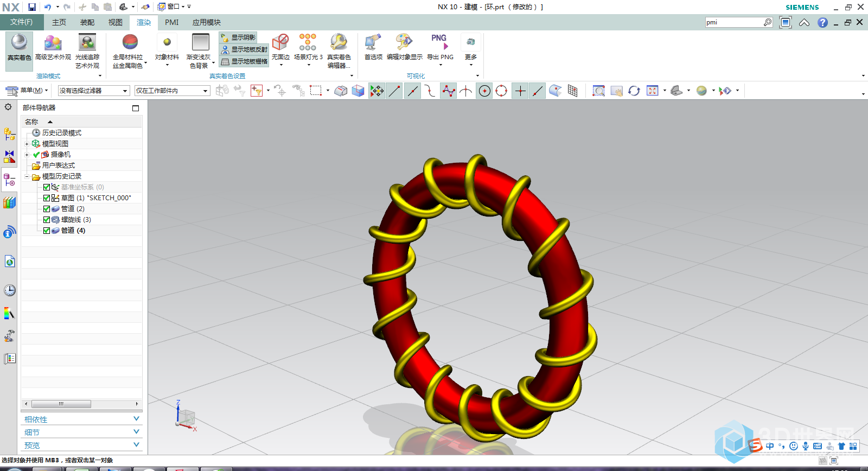Click the command finder search field
The height and width of the screenshot is (471, 868).
(x=734, y=22)
